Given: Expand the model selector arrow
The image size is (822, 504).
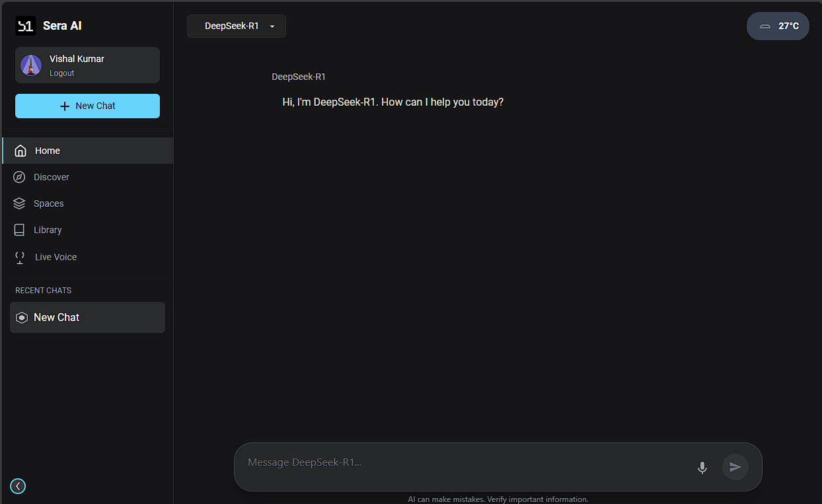Looking at the screenshot, I should [272, 26].
